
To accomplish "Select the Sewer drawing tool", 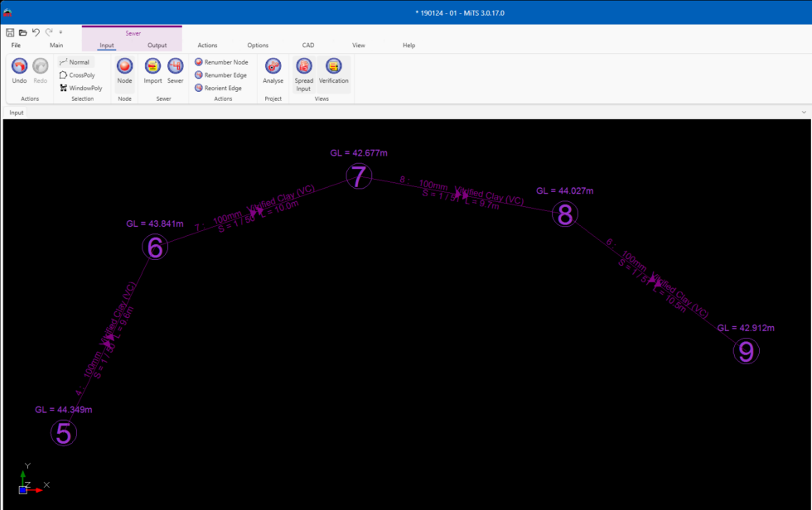I will (x=175, y=66).
